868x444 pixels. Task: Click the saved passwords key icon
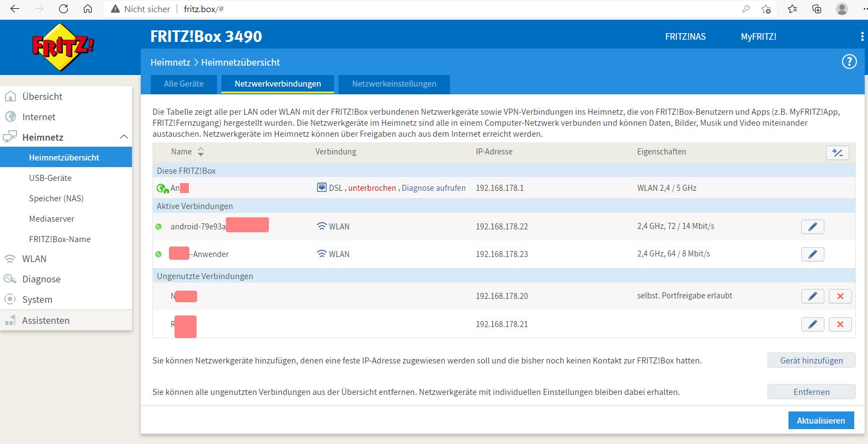[745, 9]
